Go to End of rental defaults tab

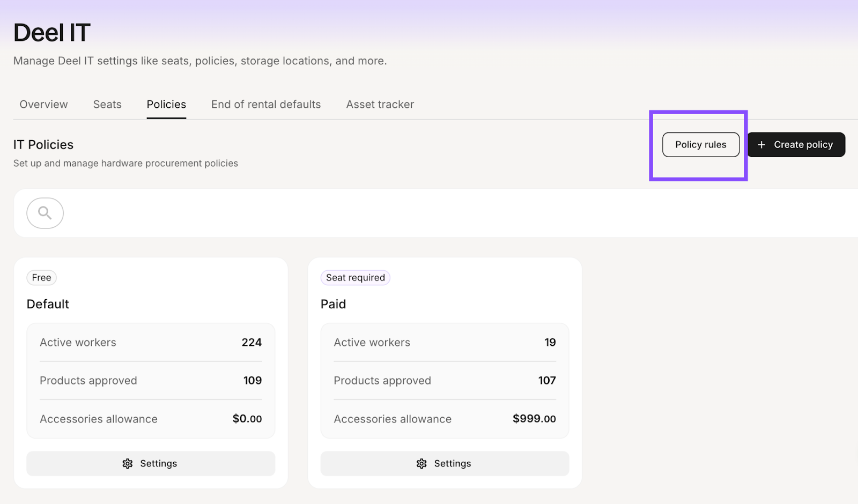pos(266,105)
